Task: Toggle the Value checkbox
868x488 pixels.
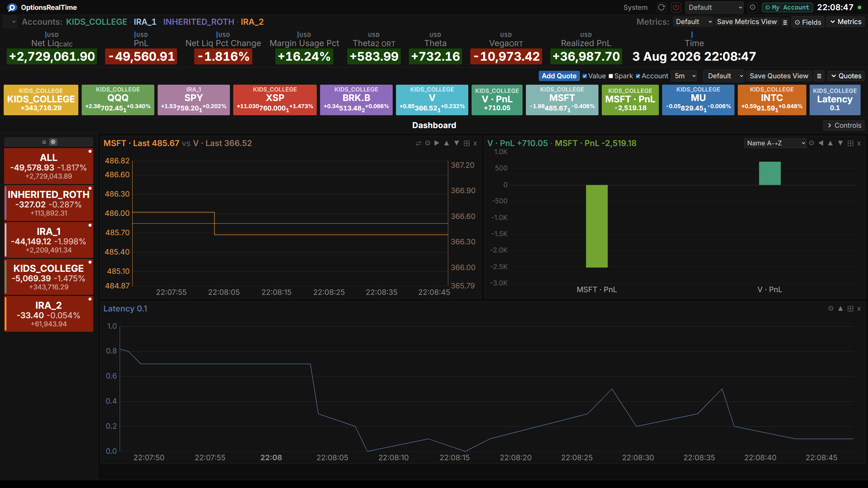Action: 585,76
